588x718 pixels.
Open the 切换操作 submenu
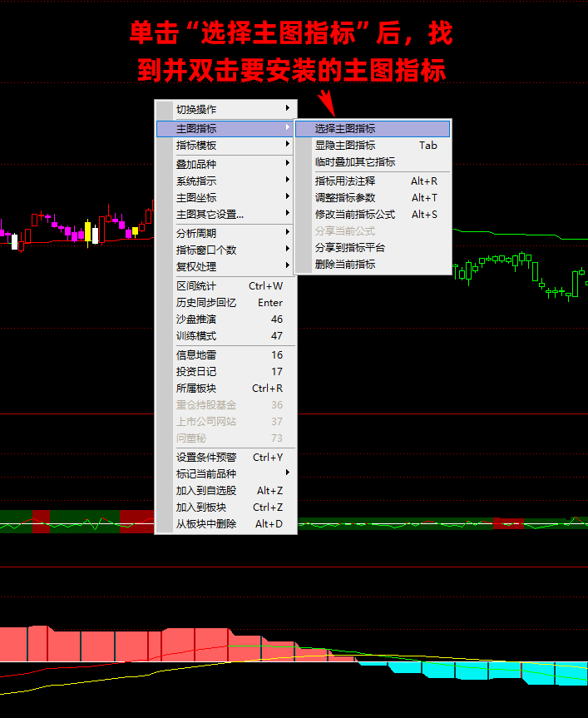point(226,110)
